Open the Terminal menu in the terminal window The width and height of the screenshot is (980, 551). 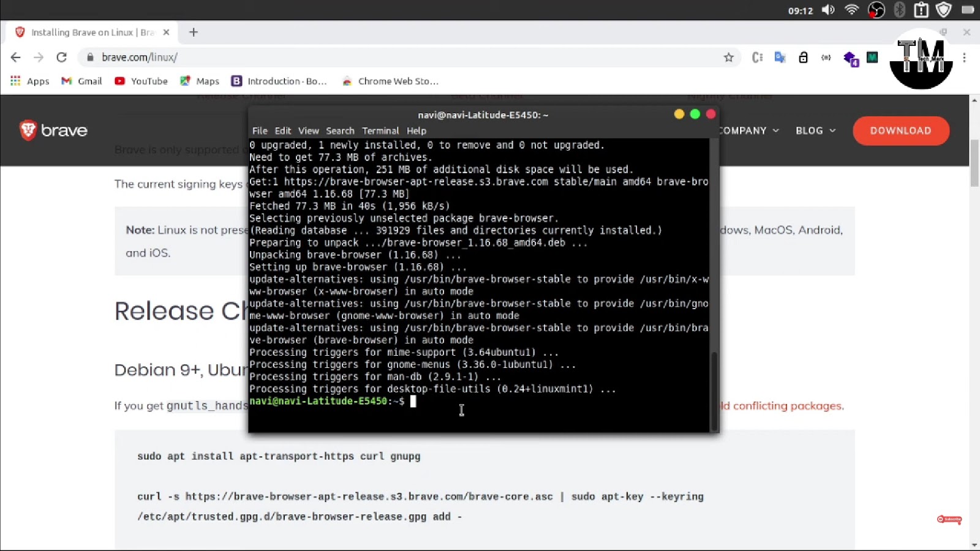coord(380,130)
